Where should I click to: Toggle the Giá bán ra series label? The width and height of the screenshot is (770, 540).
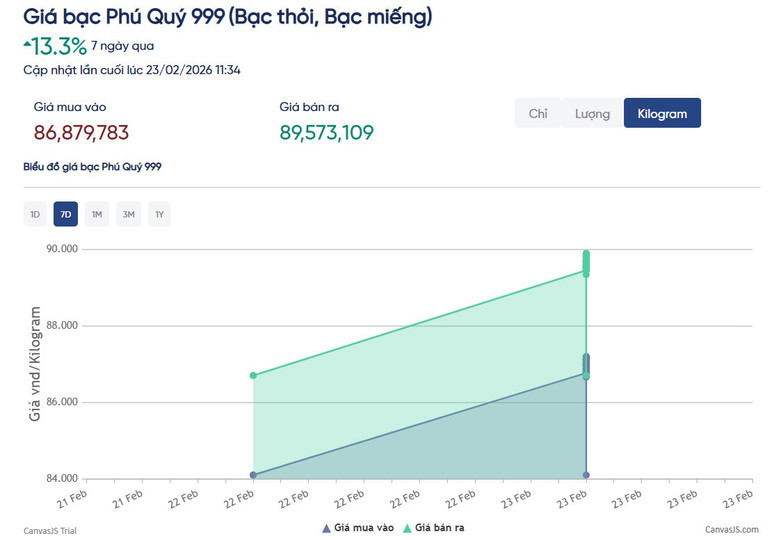coord(441,527)
